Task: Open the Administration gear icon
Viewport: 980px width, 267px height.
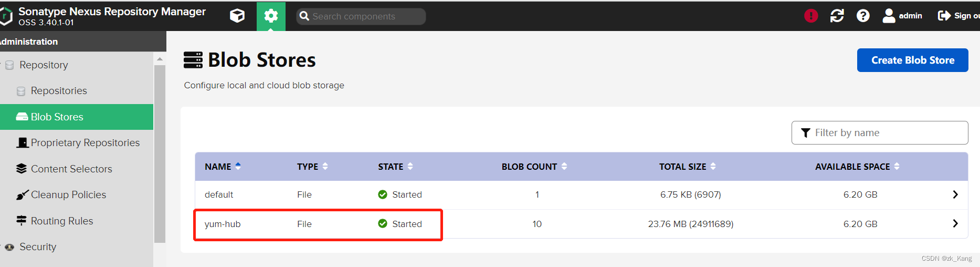Action: click(271, 16)
